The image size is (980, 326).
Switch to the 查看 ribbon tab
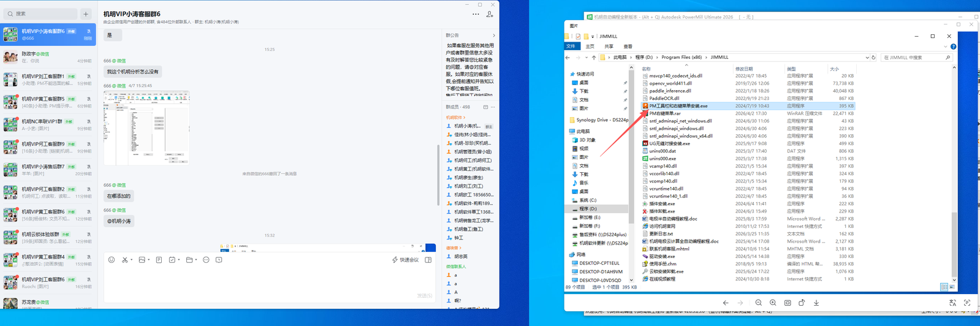(628, 47)
